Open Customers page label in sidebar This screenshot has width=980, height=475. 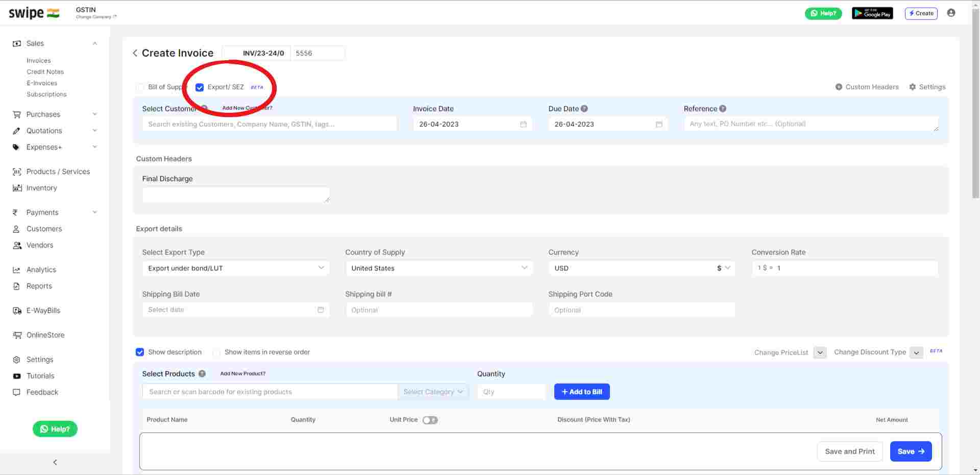click(x=44, y=229)
